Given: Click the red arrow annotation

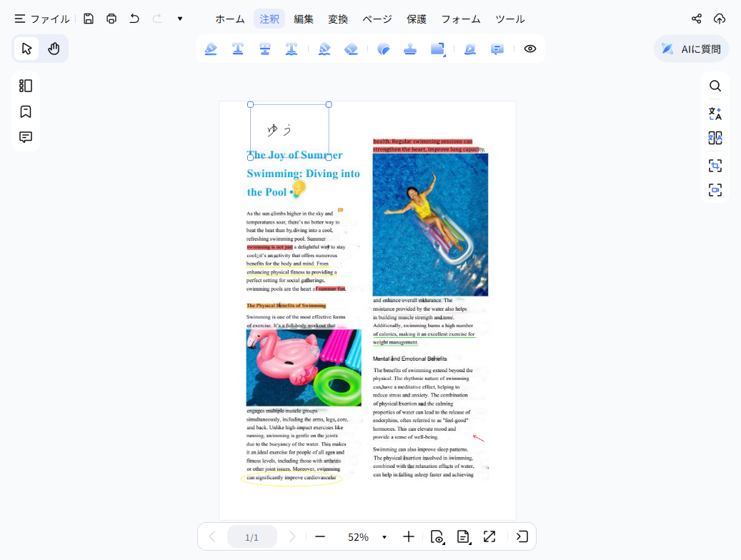Looking at the screenshot, I should click(x=479, y=439).
